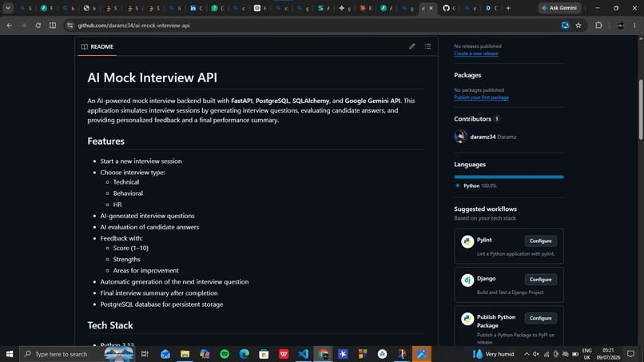Click the site information icon in address bar
This screenshot has width=644, height=362.
point(70,26)
